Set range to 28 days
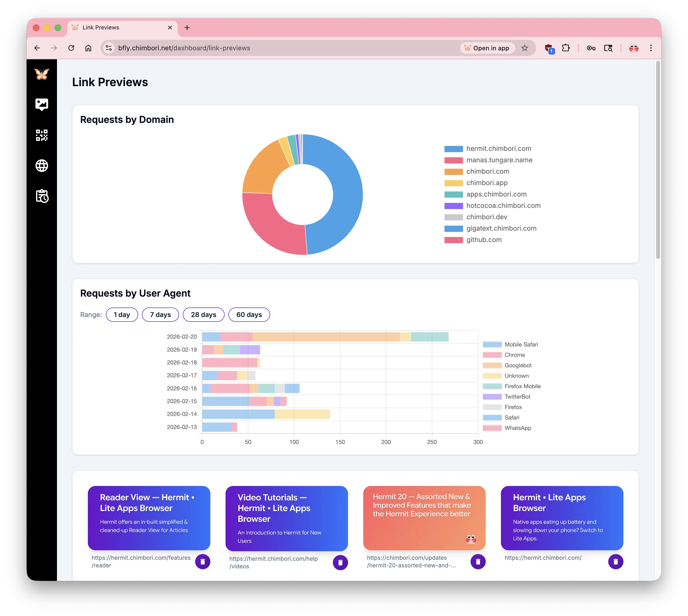The image size is (688, 616). 203,315
